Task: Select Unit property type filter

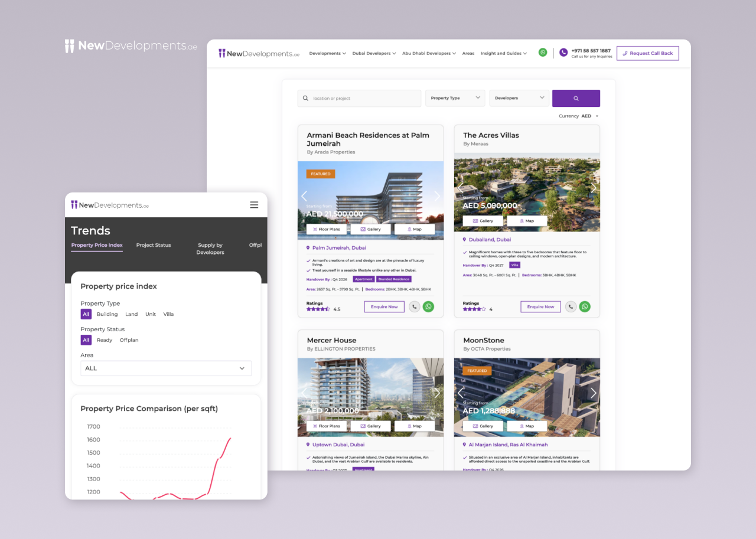Action: 151,314
